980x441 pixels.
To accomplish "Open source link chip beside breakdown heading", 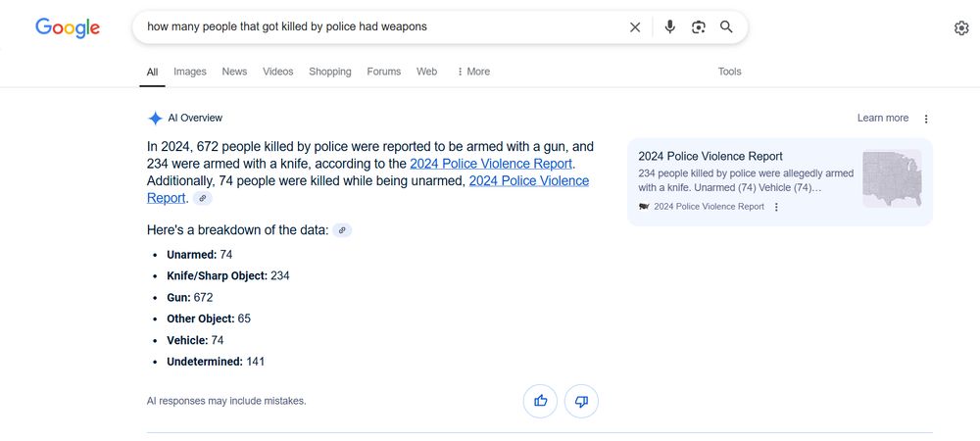I will [x=342, y=230].
